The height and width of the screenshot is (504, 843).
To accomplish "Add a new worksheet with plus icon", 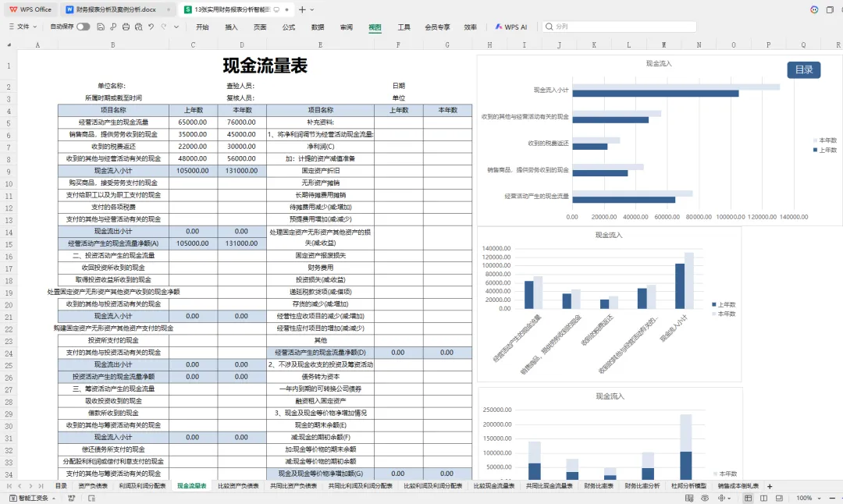I will (770, 486).
